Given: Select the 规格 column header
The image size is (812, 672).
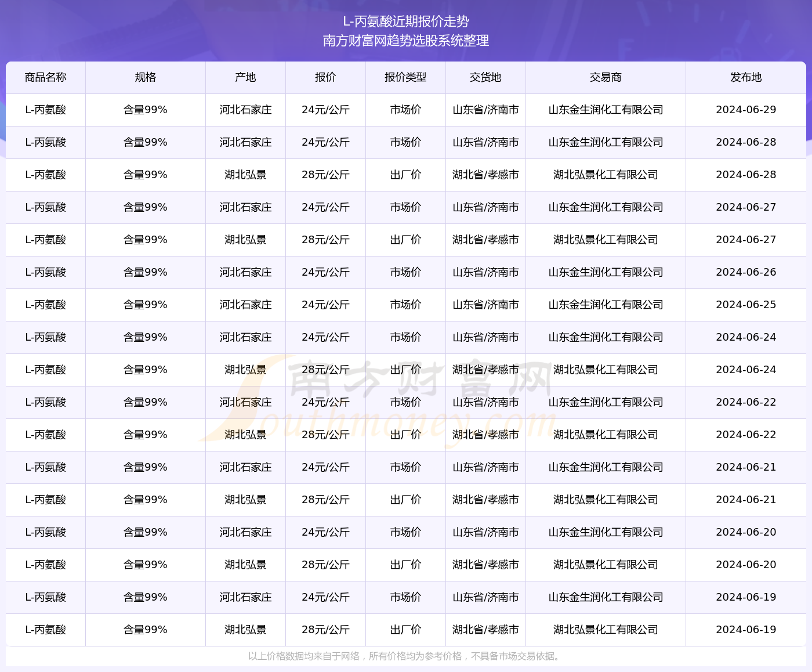Looking at the screenshot, I should tap(145, 77).
